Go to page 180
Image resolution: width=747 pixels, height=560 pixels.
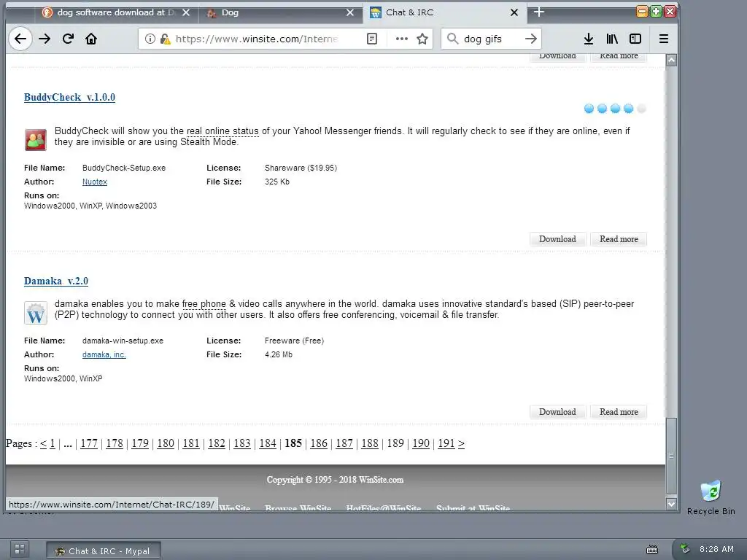click(x=166, y=443)
